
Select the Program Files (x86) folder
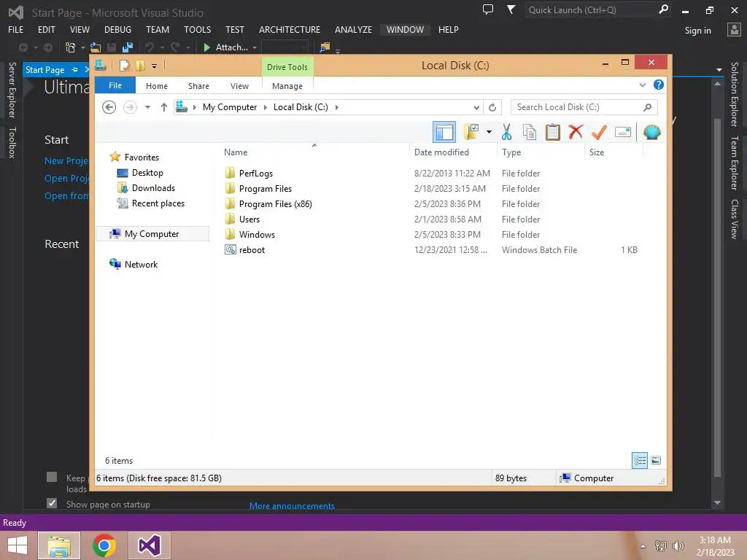click(x=275, y=204)
